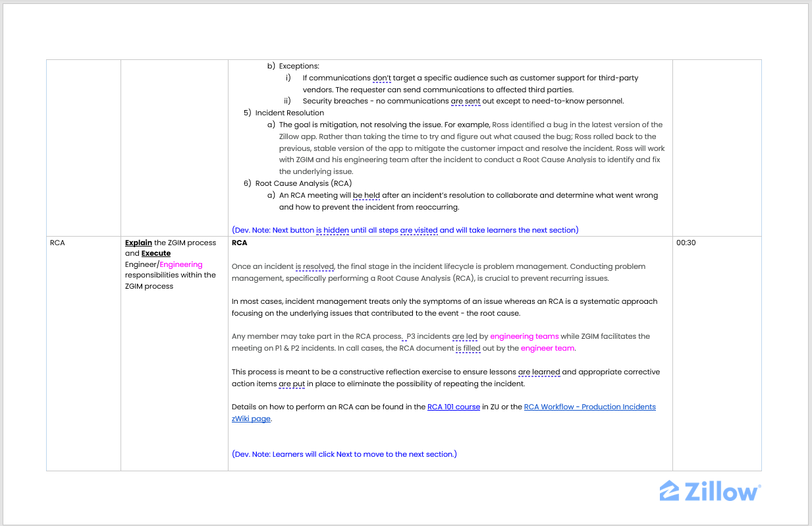Open RCA Workflow - Production Incidents link

(589, 407)
